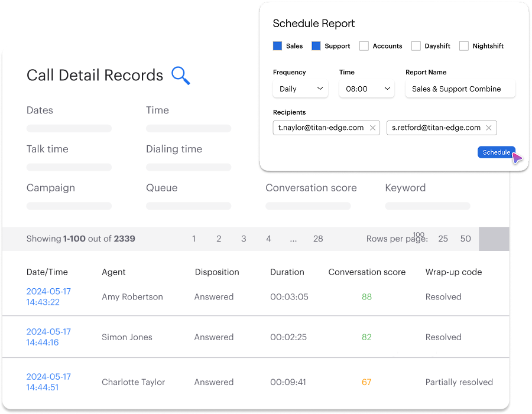The image size is (532, 414).
Task: Open the Frequency dropdown set to Daily
Action: [300, 89]
